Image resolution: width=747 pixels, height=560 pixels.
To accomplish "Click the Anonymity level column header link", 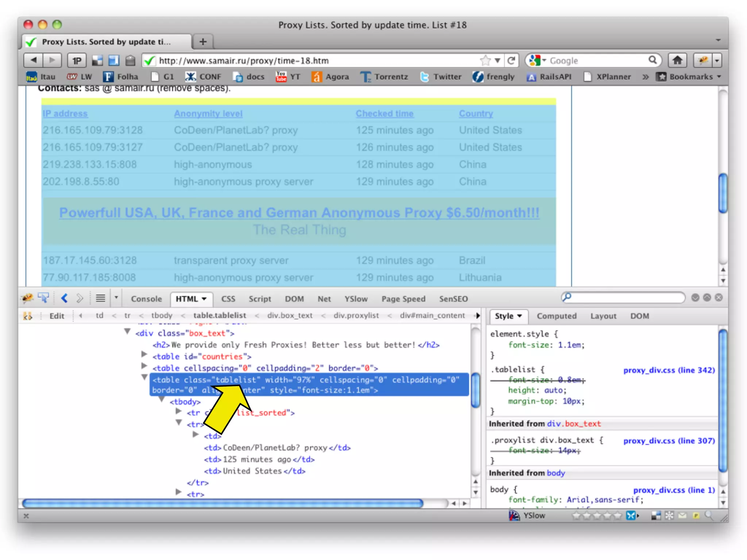I will 208,114.
